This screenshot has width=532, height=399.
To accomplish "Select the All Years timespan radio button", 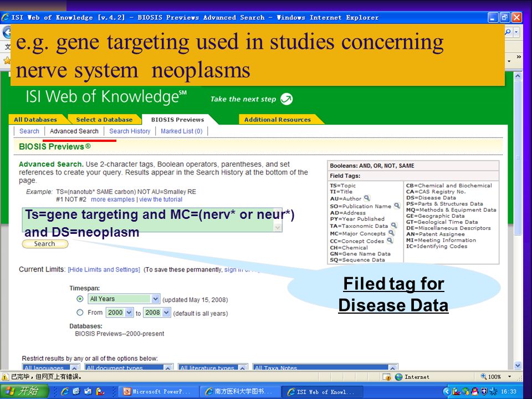I will [x=80, y=299].
